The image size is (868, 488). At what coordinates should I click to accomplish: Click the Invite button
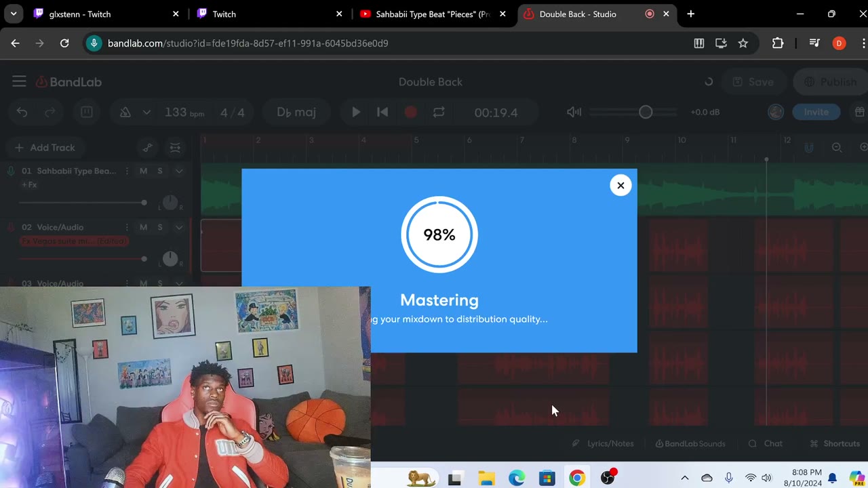pyautogui.click(x=816, y=113)
